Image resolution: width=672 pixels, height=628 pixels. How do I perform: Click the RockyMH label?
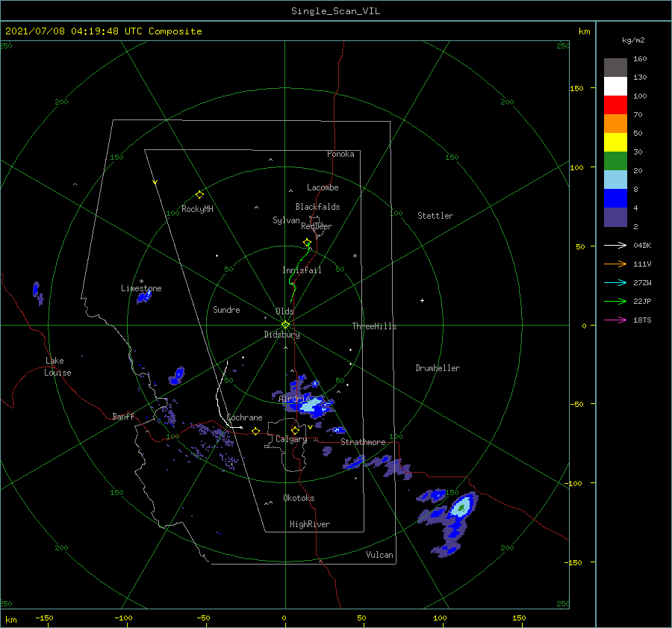(197, 209)
